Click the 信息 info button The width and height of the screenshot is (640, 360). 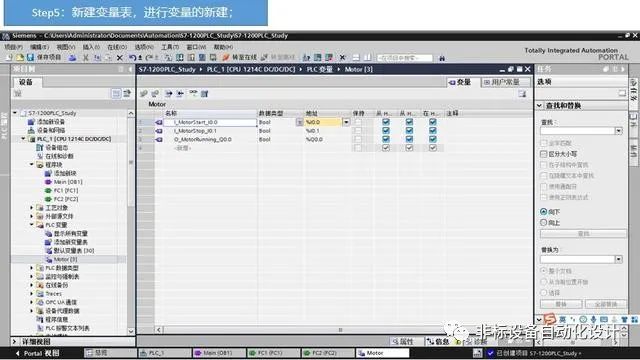[x=438, y=342]
